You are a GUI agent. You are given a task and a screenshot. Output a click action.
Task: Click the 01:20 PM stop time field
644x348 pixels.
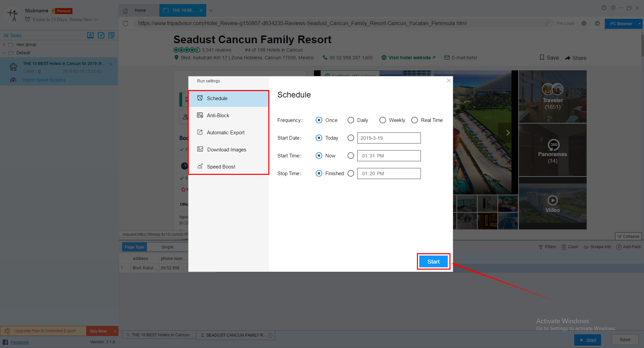click(389, 173)
